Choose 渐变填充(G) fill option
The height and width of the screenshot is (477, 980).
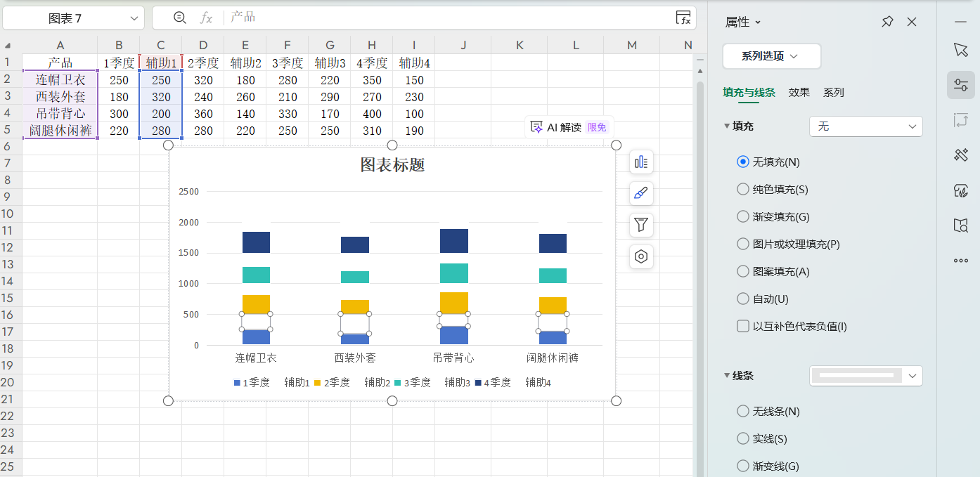point(743,216)
